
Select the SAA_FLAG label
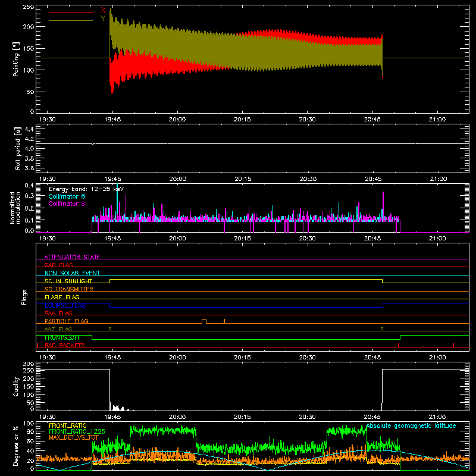click(58, 313)
